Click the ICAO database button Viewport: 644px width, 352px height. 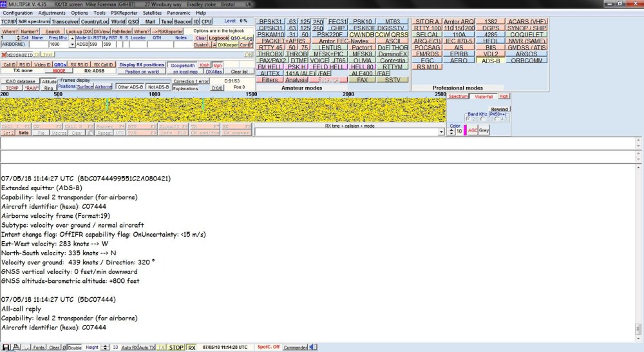21,81
